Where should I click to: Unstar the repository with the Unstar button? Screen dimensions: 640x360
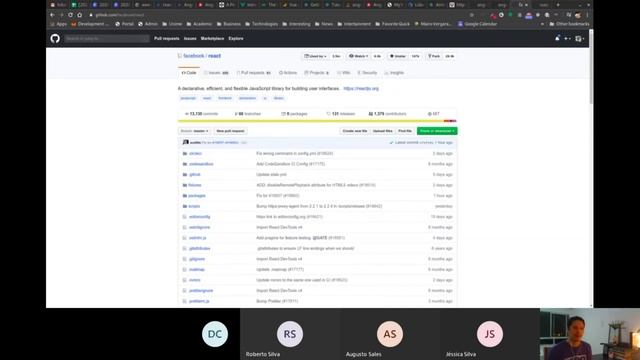(398, 56)
